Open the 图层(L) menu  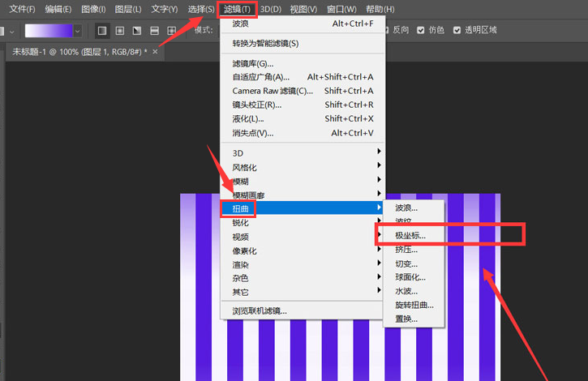[x=128, y=9]
